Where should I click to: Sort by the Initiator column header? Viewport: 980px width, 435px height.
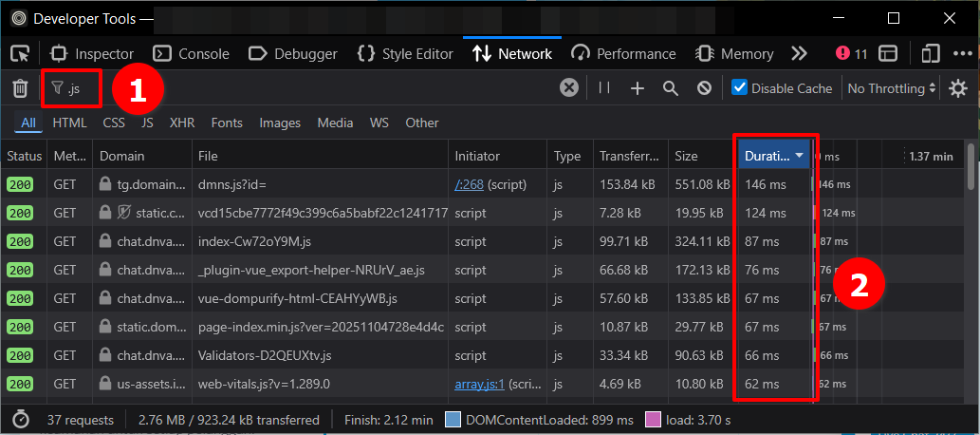[x=498, y=156]
